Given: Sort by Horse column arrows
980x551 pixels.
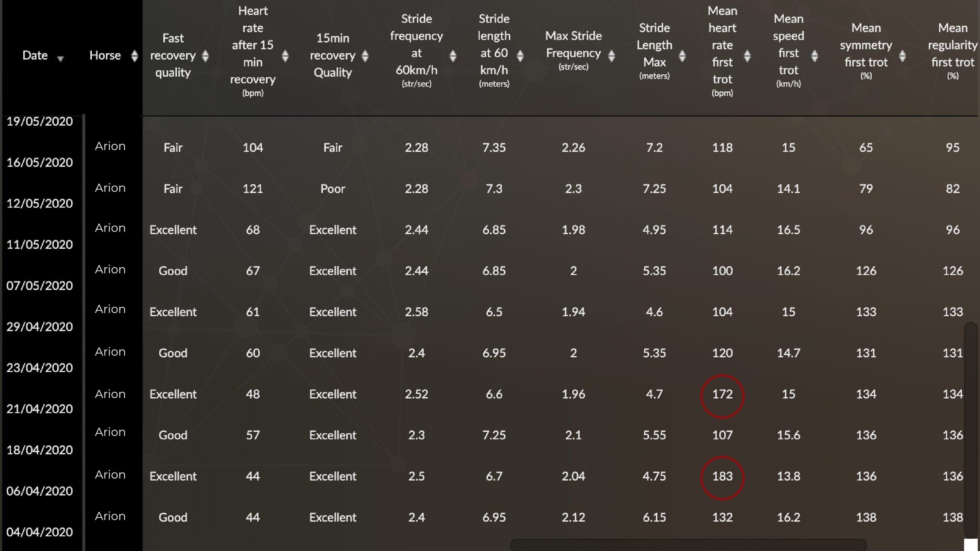Looking at the screenshot, I should point(134,56).
